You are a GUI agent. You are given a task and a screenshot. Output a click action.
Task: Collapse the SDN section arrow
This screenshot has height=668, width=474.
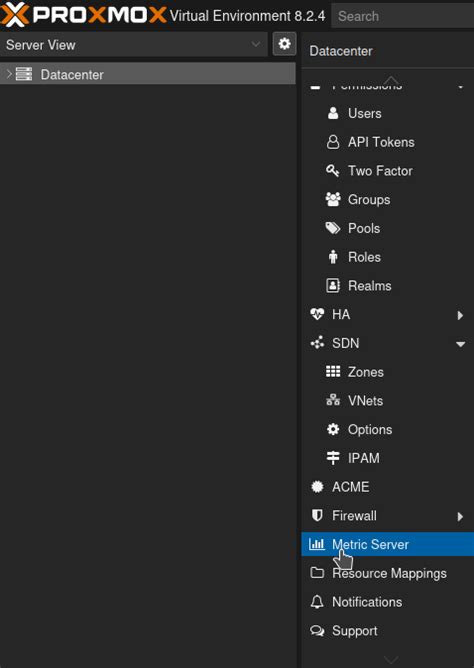coord(460,344)
